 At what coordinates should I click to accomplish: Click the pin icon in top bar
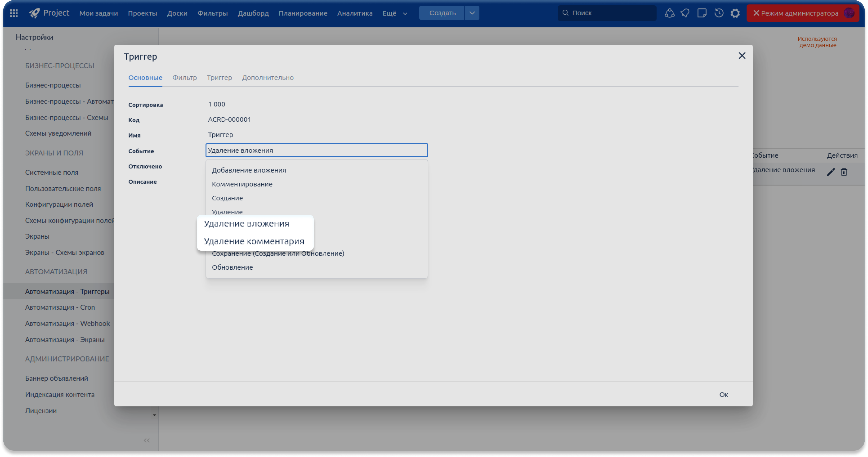point(685,13)
